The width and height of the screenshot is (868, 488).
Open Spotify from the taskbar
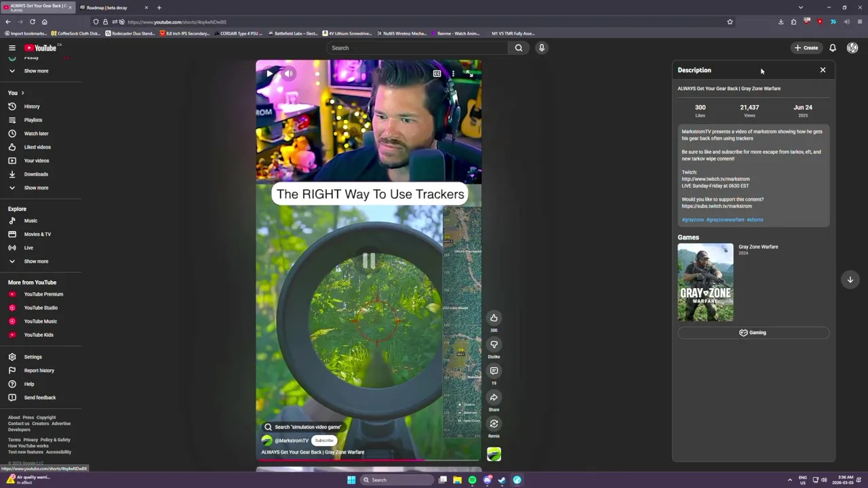pyautogui.click(x=472, y=480)
